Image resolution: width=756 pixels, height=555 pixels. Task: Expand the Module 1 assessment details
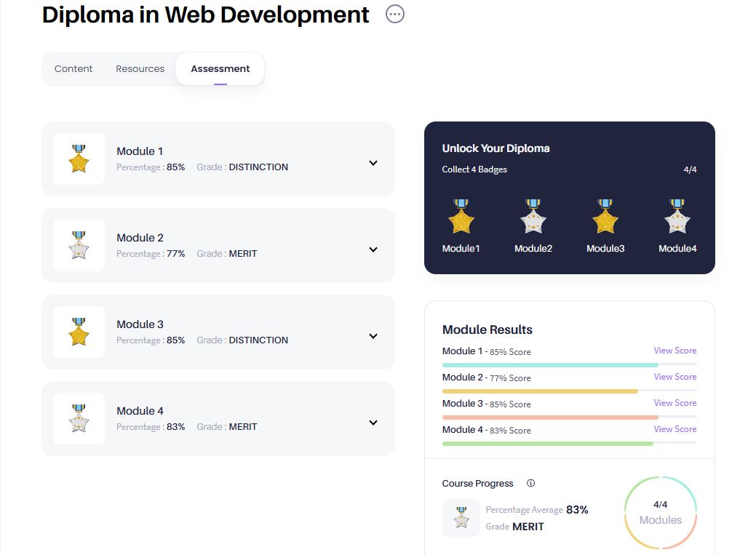tap(373, 162)
